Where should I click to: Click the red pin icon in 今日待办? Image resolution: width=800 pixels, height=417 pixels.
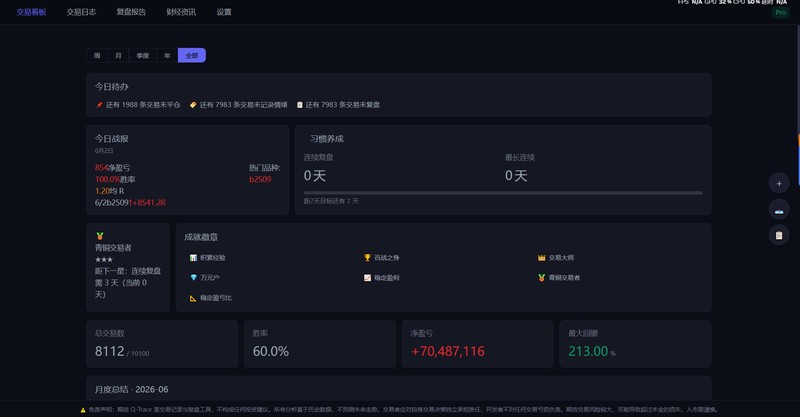99,105
